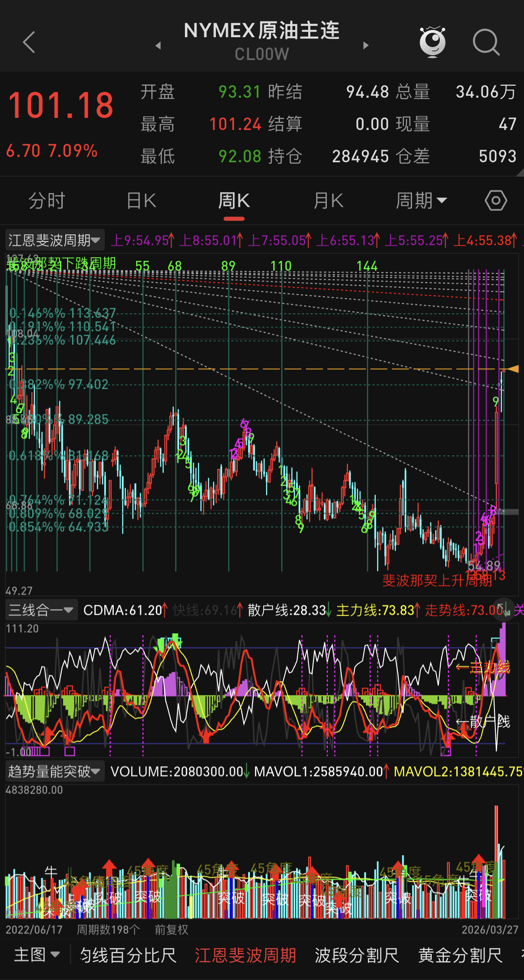Switch to previous contract via left triangle

tap(158, 45)
